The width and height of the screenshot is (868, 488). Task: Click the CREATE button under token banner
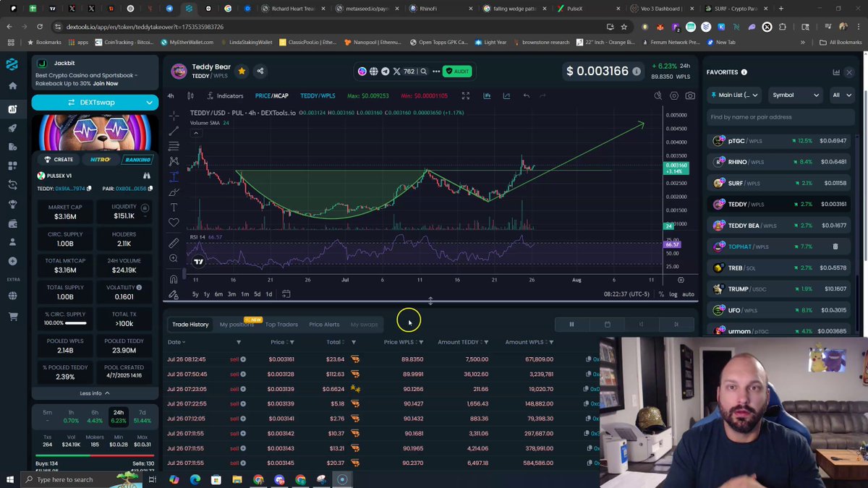59,159
